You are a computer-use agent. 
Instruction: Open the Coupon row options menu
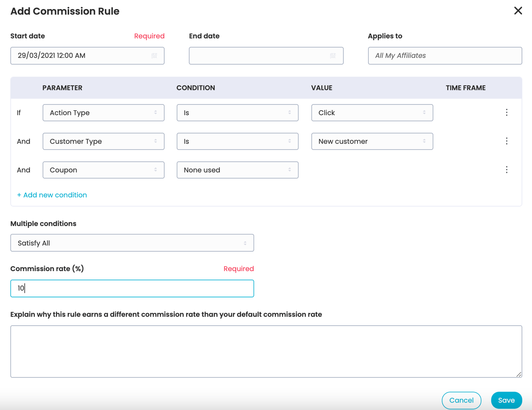(506, 169)
